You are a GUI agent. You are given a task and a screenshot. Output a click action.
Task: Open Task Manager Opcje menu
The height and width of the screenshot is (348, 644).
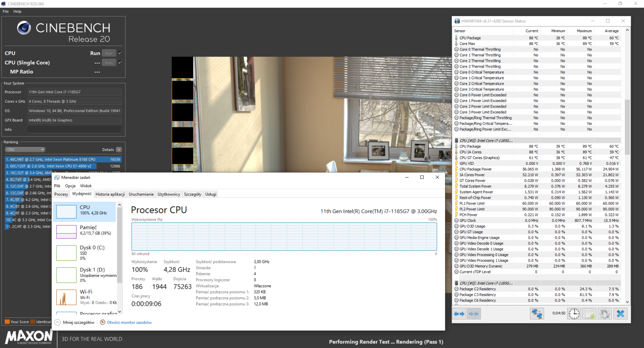(70, 186)
